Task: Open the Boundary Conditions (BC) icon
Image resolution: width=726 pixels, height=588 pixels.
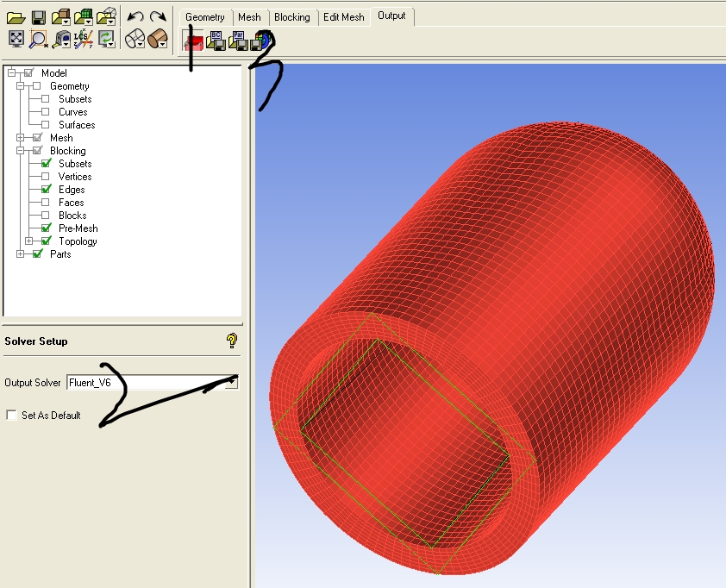Action: coord(216,41)
